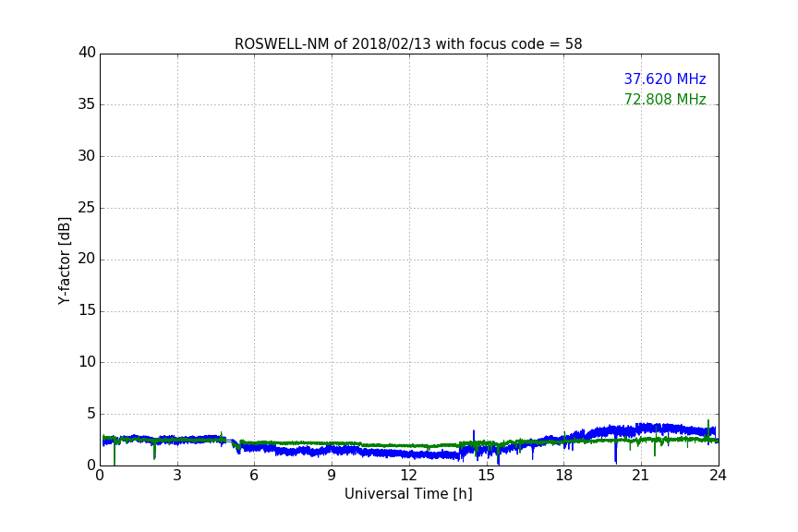798x532 pixels.
Task: Click the y-axis tick label 30
Action: click(87, 156)
